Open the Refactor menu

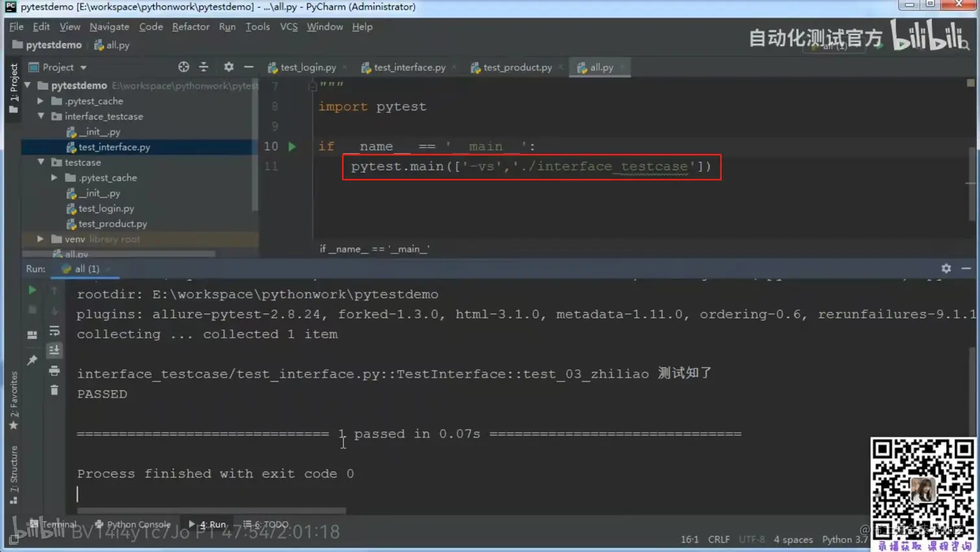(191, 27)
